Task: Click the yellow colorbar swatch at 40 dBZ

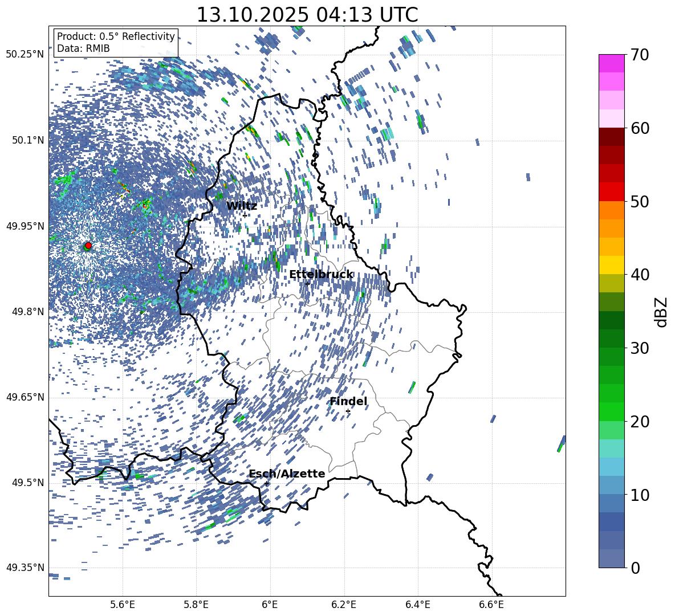Action: (611, 265)
